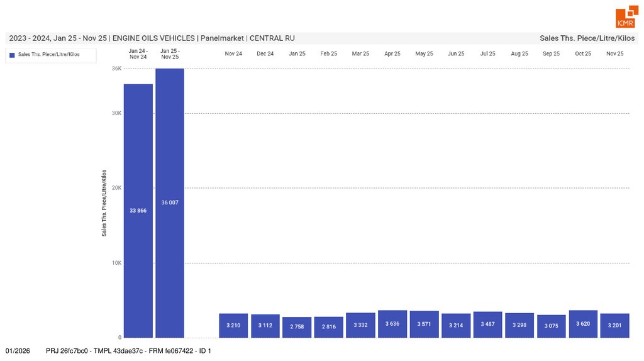
Task: Click the chart title ENGINE OILS VEHICLES
Action: [153, 38]
